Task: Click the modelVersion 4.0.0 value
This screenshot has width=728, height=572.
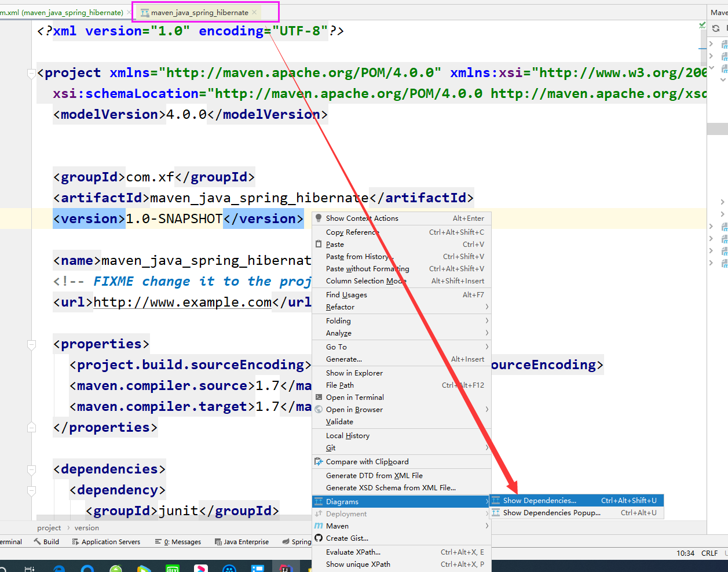Action: coord(186,115)
